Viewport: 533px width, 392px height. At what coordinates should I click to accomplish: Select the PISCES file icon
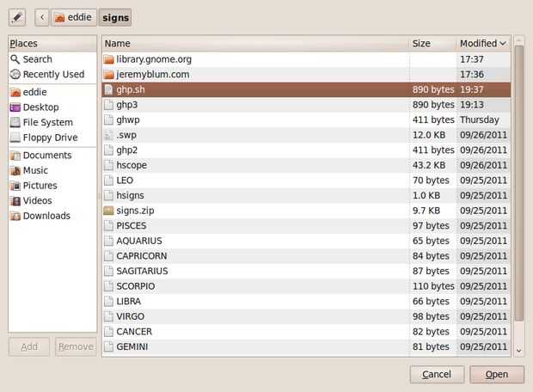[x=108, y=226]
